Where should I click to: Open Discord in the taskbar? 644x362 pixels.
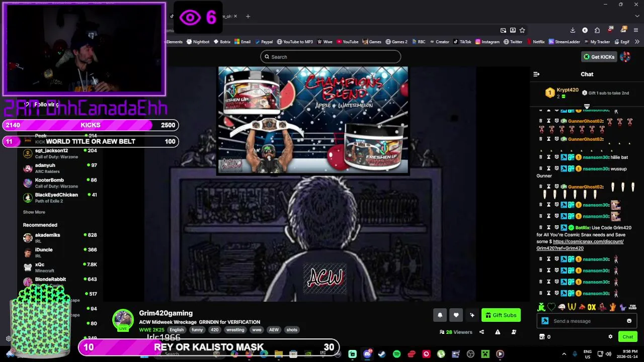click(x=367, y=354)
